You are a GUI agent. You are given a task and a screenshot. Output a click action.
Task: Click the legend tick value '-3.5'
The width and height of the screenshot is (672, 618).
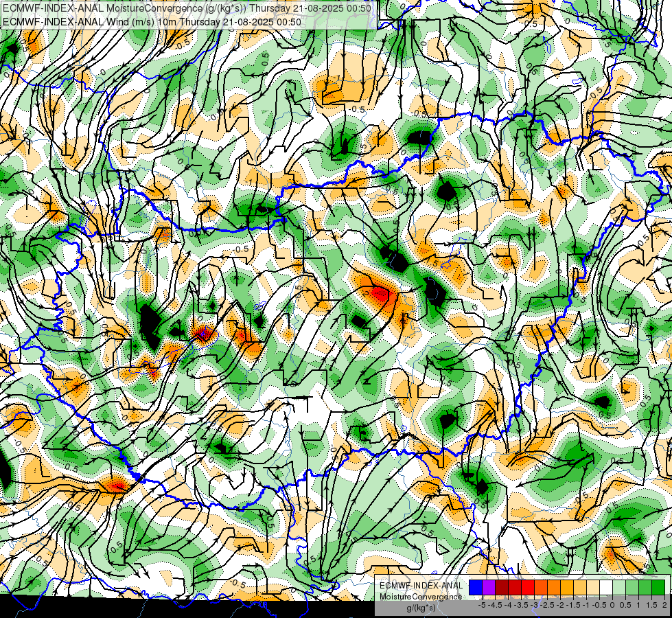tap(522, 605)
